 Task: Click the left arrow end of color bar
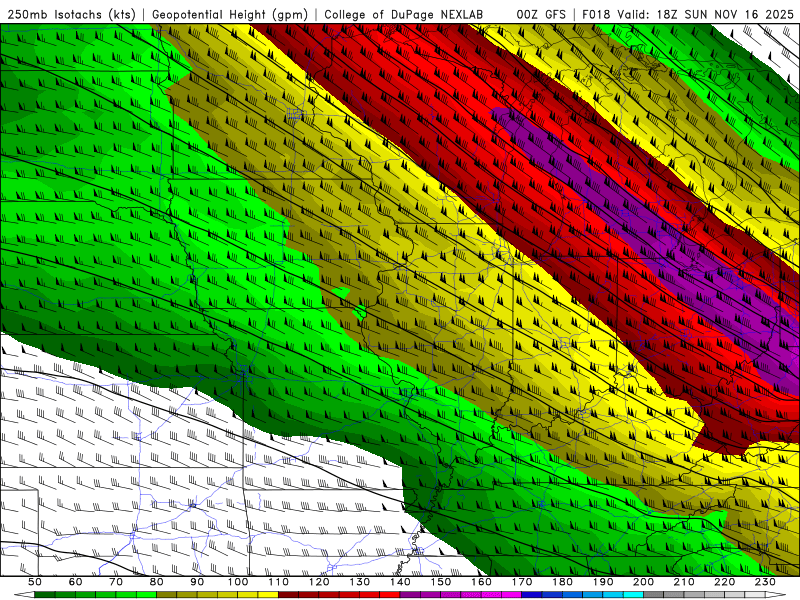pos(24,594)
